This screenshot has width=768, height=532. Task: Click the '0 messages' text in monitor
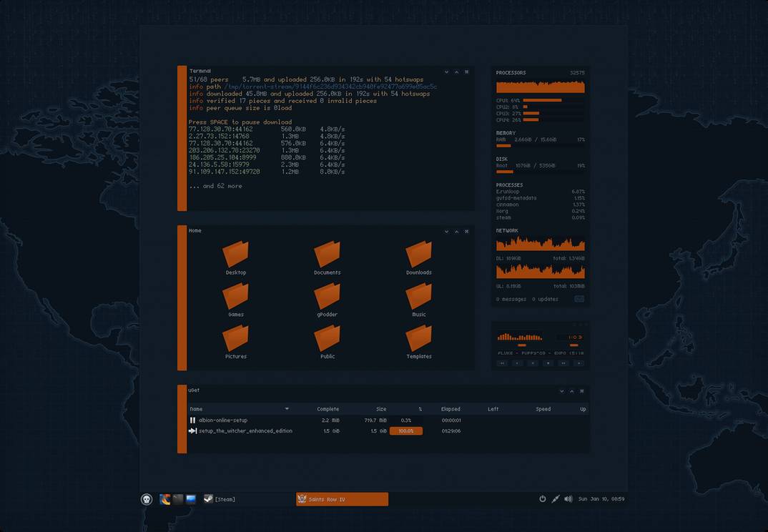pyautogui.click(x=511, y=299)
